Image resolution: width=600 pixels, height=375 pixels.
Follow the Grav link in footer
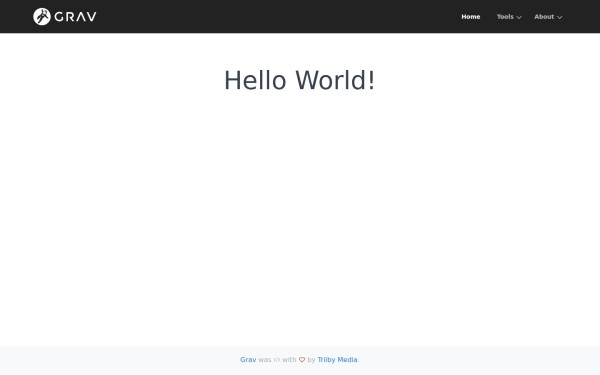pyautogui.click(x=248, y=360)
